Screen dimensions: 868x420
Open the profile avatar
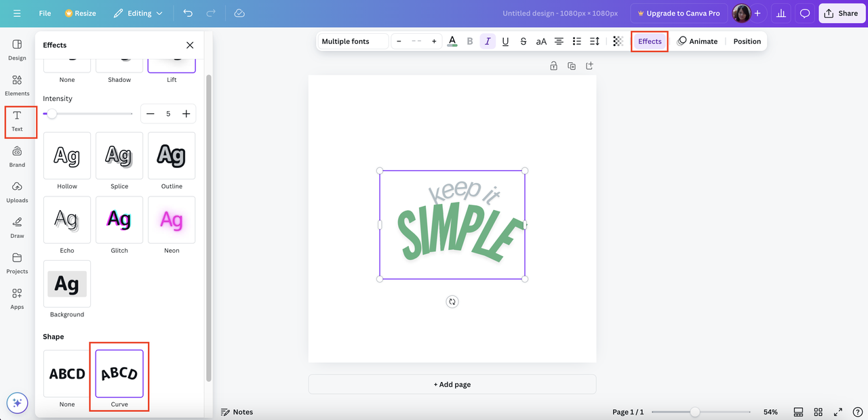pos(741,14)
